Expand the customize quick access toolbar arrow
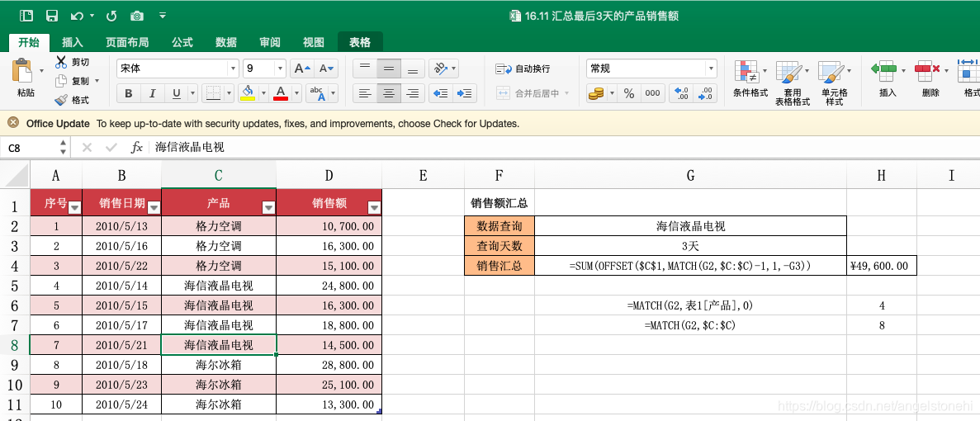 coord(163,16)
